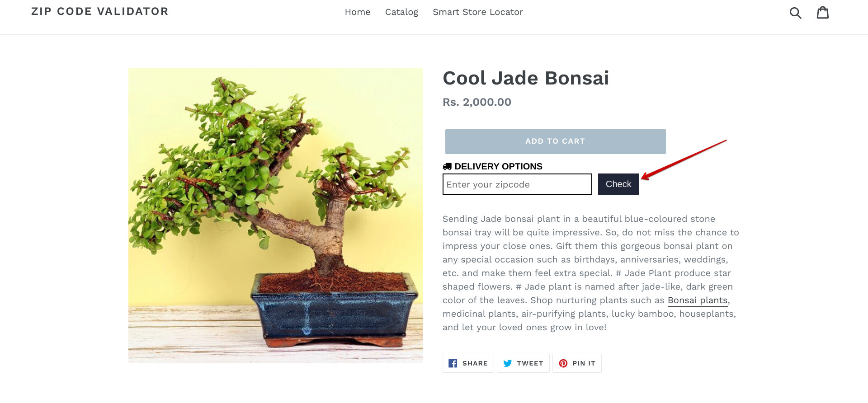Share product via Facebook icon button
The height and width of the screenshot is (403, 868).
point(468,363)
